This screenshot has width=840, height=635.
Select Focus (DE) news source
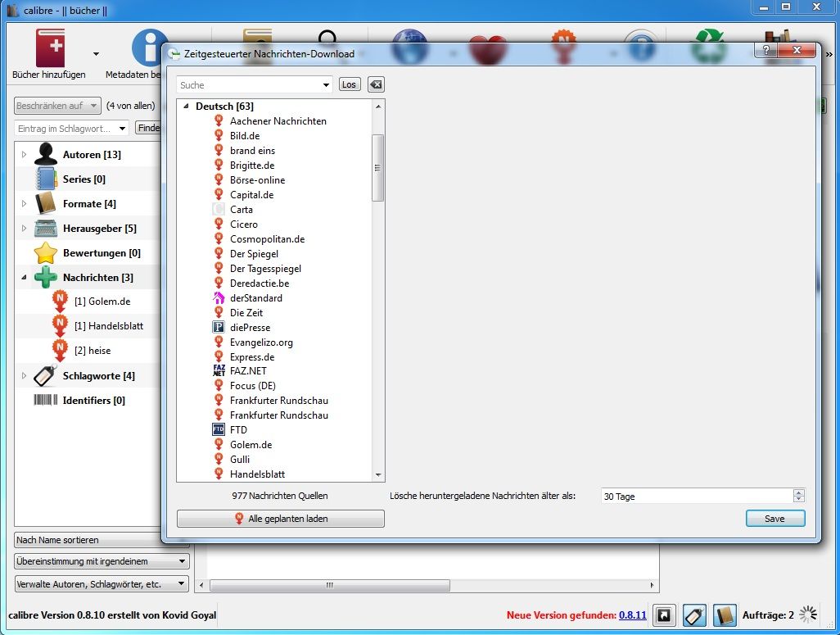(x=252, y=386)
